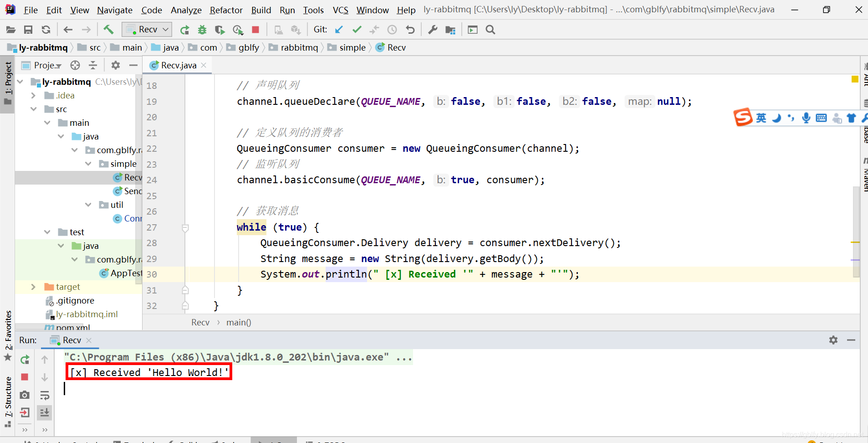Update project with blue Git arrow
The image size is (868, 443).
coord(339,30)
